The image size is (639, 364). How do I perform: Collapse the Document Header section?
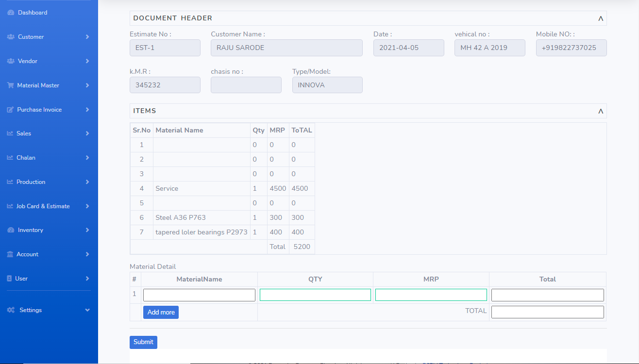tap(601, 18)
